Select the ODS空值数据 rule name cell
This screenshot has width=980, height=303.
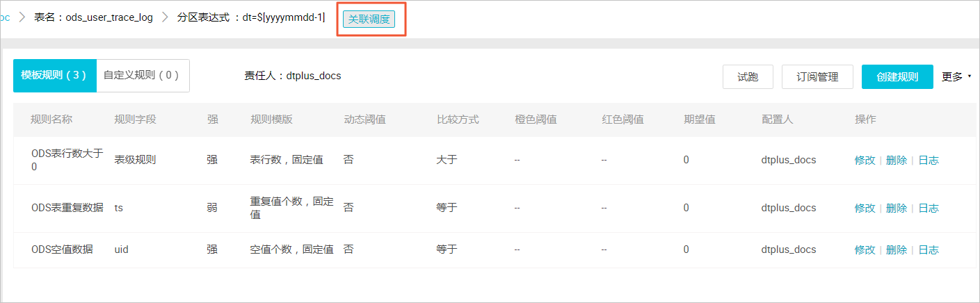[x=62, y=249]
